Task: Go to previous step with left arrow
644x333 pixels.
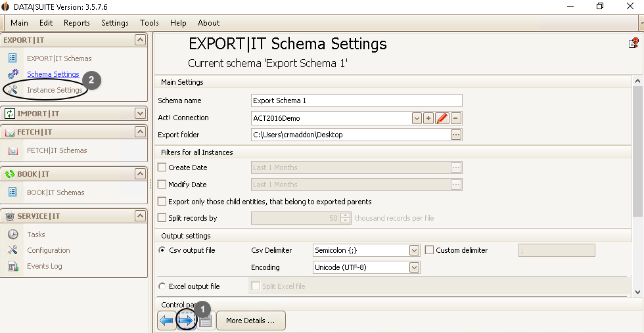Action: point(167,321)
